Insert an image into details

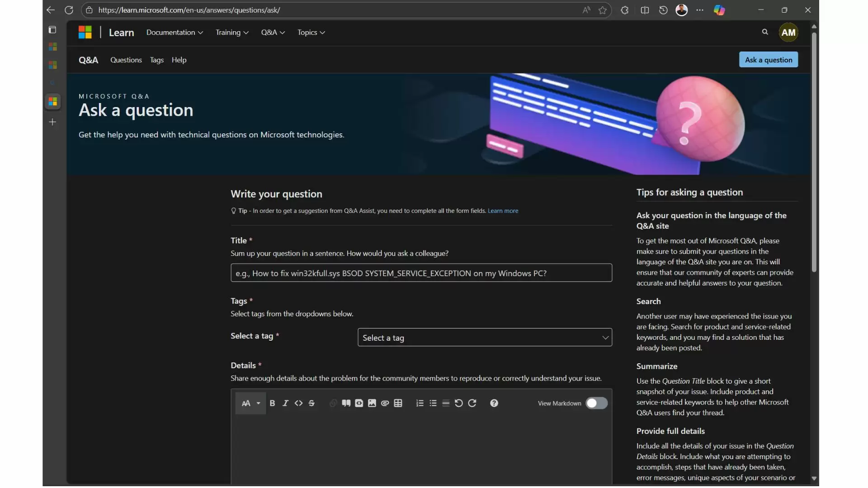coord(372,403)
